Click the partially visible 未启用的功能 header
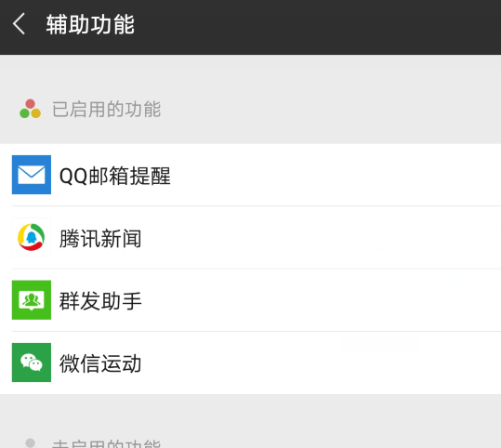Viewport: 501px width, 448px height. (x=106, y=443)
